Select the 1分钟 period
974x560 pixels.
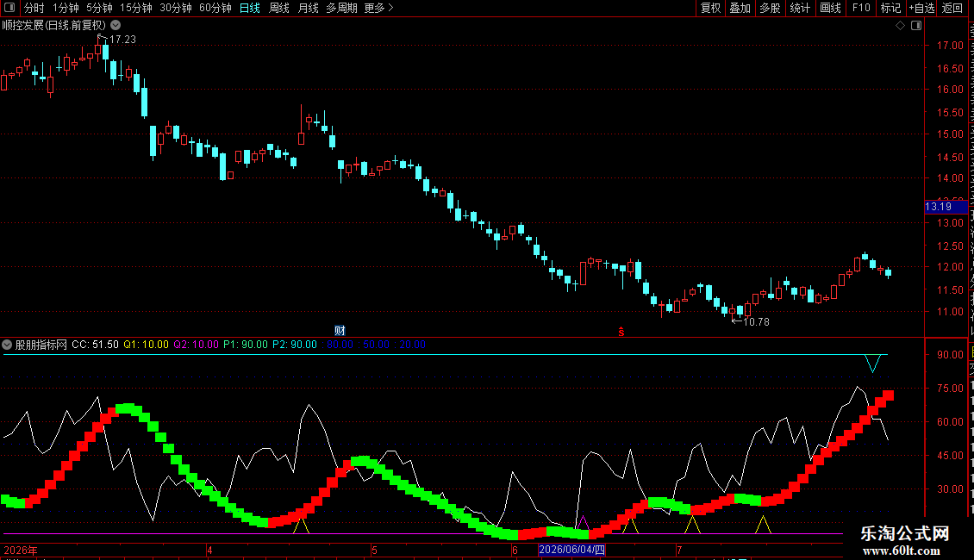(x=66, y=8)
